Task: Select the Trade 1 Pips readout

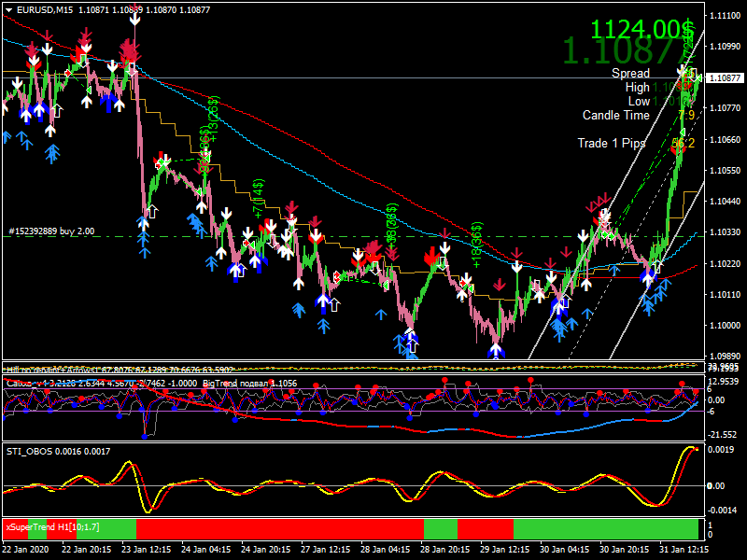Action: point(612,144)
